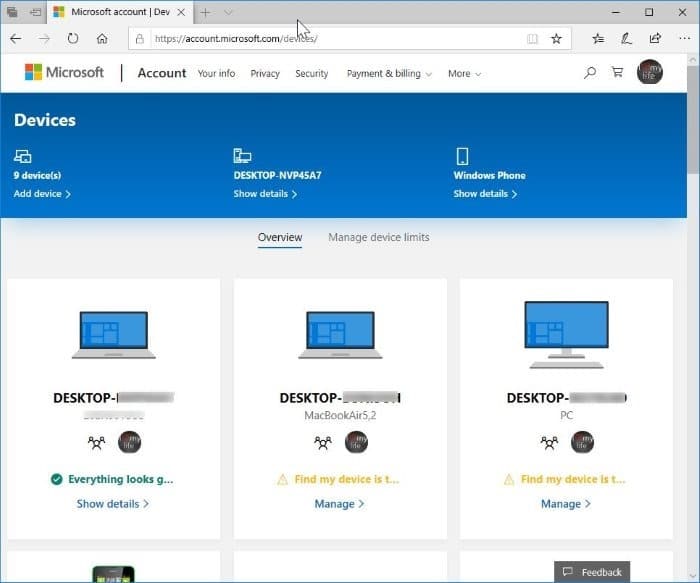Open the Edge settings and more menu
Screen dimensions: 700x583
coord(684,39)
